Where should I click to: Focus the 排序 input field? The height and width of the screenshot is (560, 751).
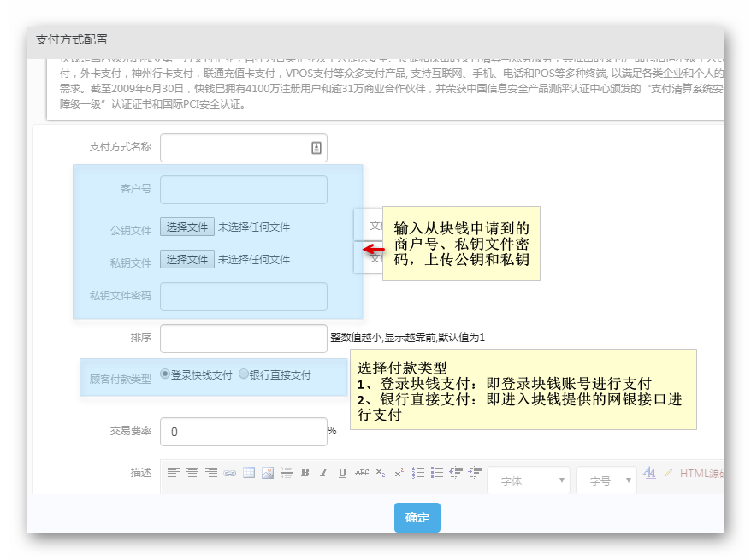click(x=243, y=339)
